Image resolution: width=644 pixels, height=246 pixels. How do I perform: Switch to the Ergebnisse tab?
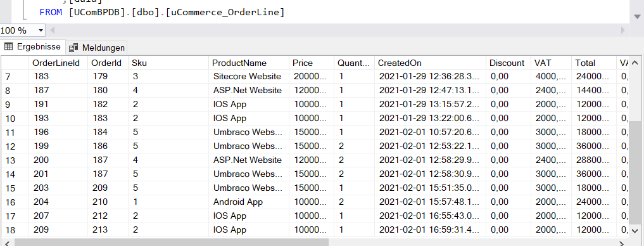coord(33,47)
